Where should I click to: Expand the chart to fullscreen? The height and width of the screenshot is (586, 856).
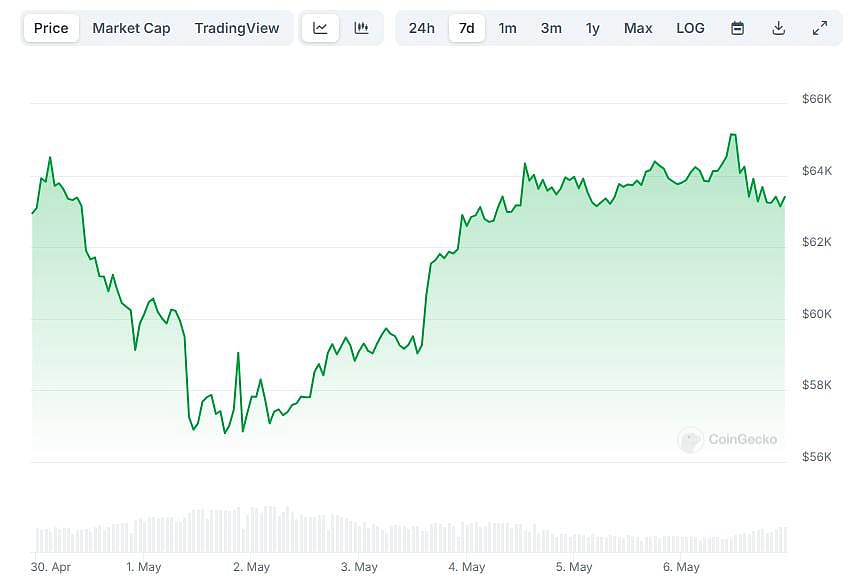(x=820, y=28)
